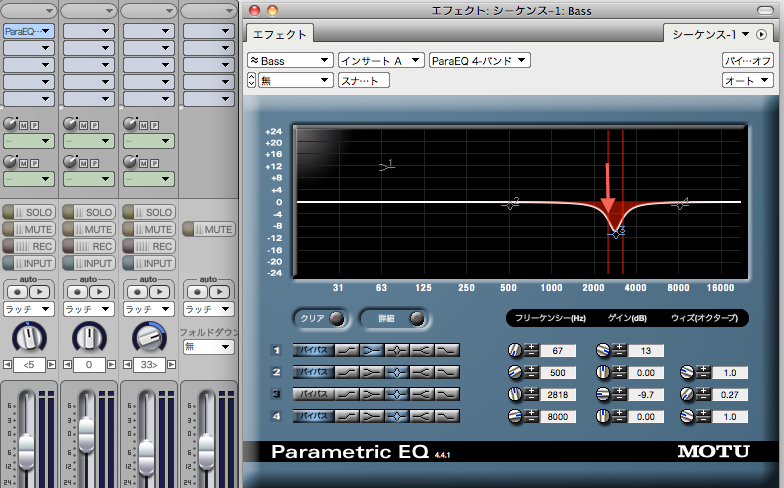Click band 3 gain knob beside -9.7
The image size is (784, 488).
coord(602,394)
